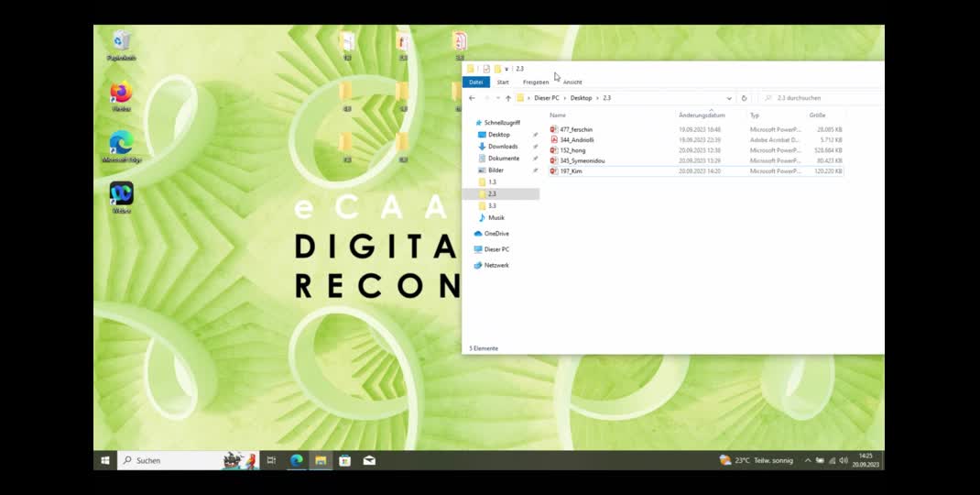Click the pin icon beside Downloads
Image resolution: width=980 pixels, height=495 pixels.
(535, 147)
